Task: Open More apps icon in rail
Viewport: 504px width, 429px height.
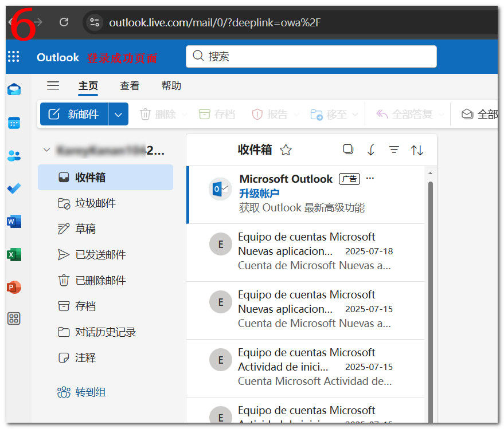Action: [x=14, y=318]
